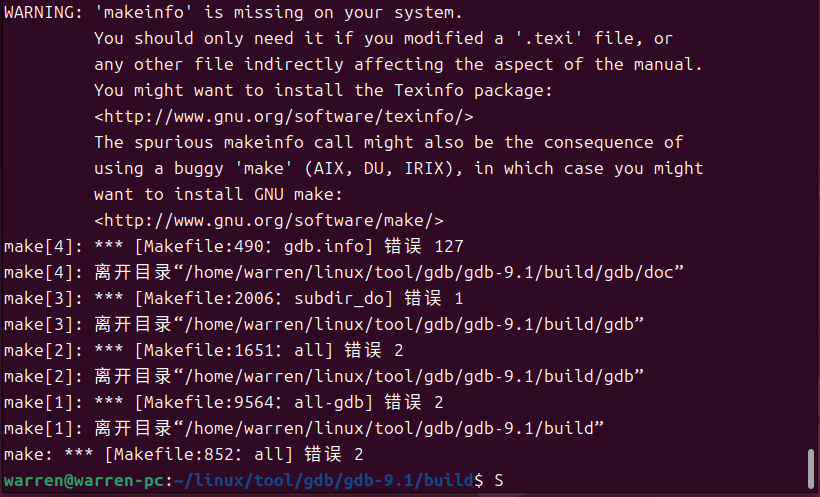
Task: Click the prompt's current directory path
Action: click(324, 480)
